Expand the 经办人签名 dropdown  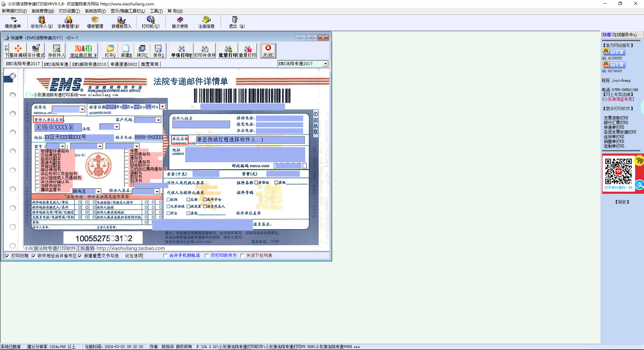(x=157, y=191)
